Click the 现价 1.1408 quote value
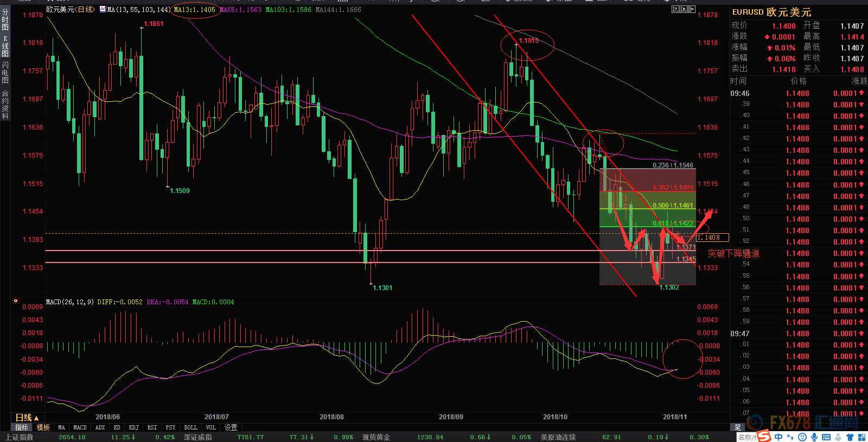 [783, 26]
